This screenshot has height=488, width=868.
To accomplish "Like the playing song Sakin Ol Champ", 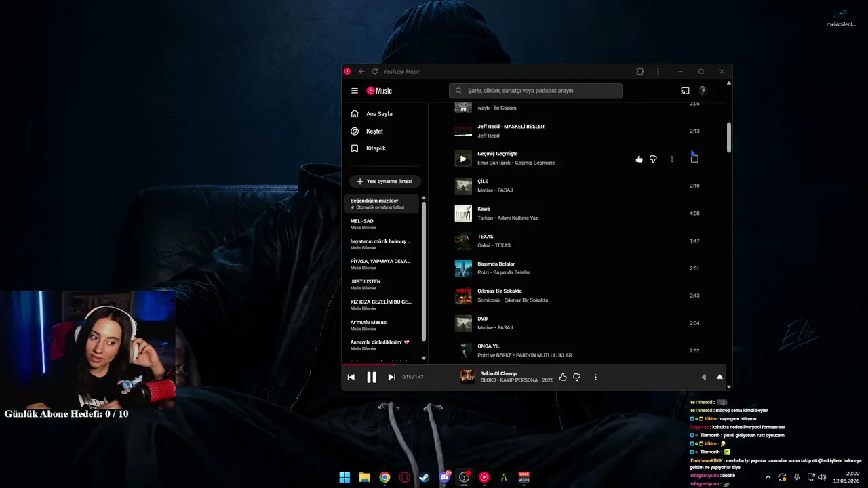I will 563,377.
